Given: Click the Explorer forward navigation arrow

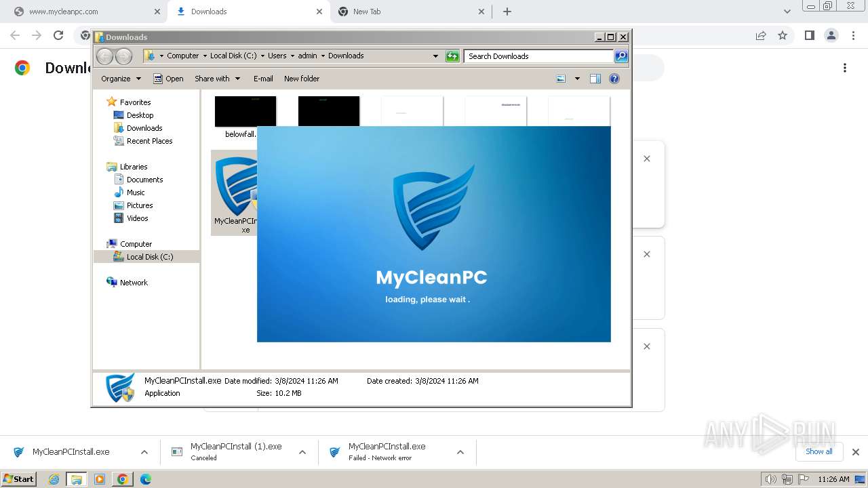Looking at the screenshot, I should pyautogui.click(x=123, y=56).
